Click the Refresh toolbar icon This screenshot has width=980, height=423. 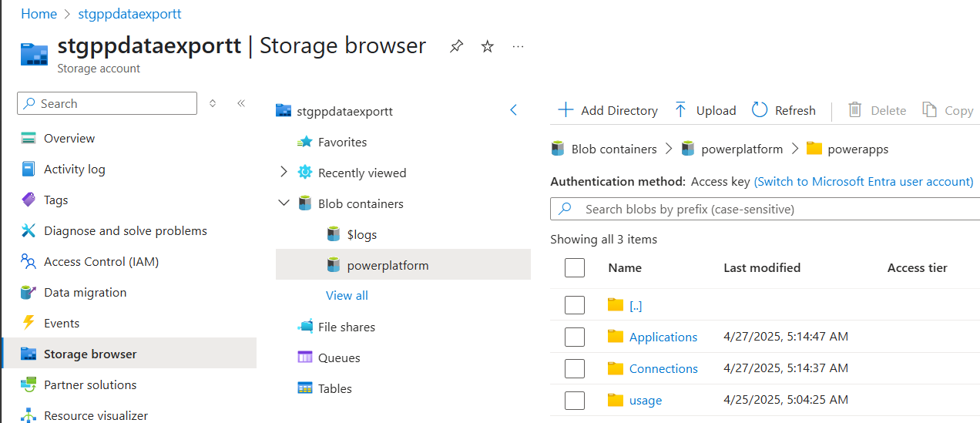coord(760,110)
